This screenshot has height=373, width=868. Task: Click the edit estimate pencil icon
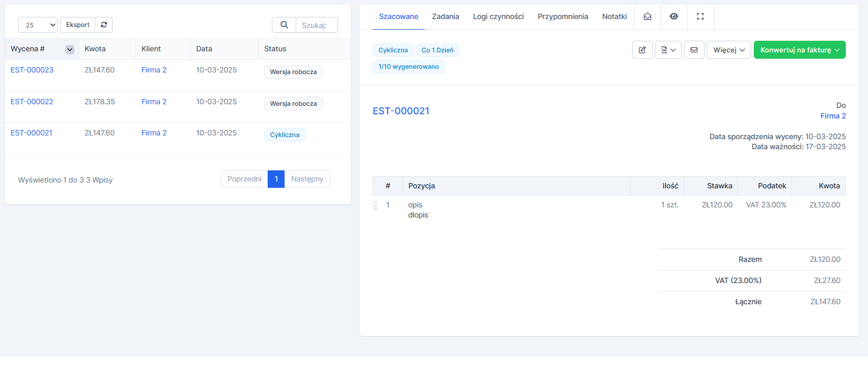tap(642, 50)
